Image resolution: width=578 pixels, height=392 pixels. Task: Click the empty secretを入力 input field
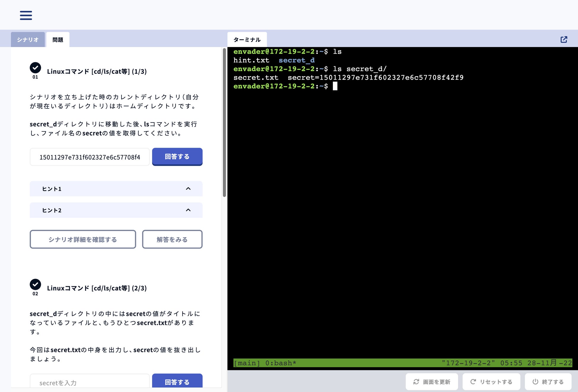coord(90,383)
